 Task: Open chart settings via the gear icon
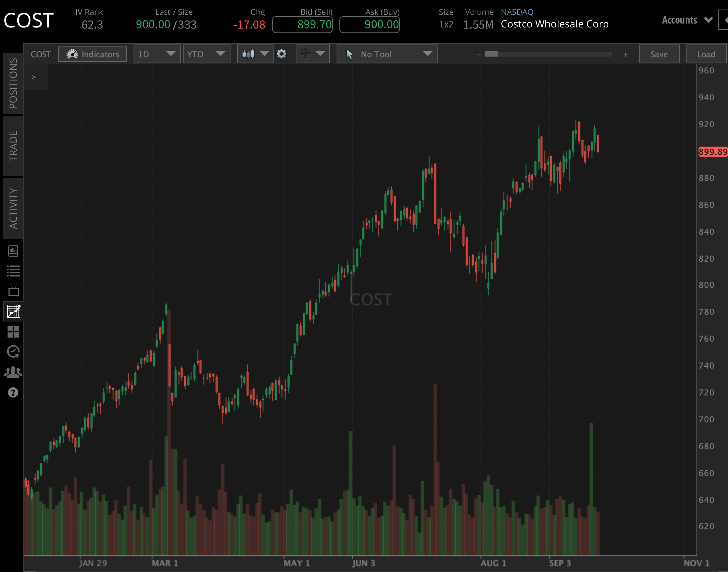[282, 54]
